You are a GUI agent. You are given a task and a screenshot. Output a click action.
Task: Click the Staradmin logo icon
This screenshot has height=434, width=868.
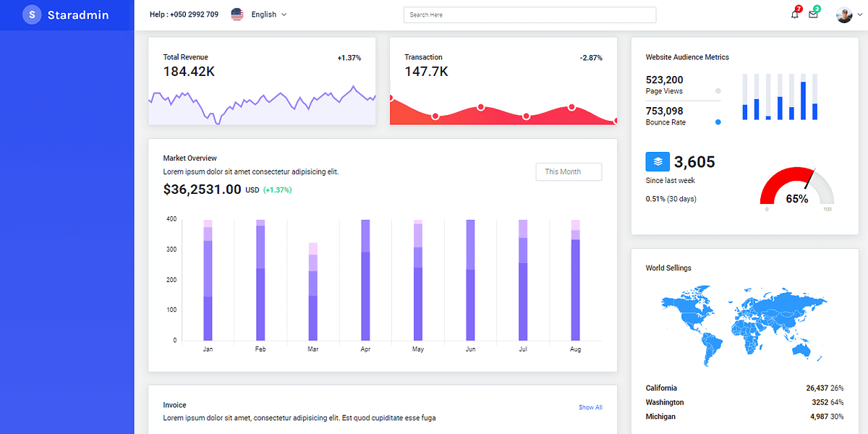point(31,14)
